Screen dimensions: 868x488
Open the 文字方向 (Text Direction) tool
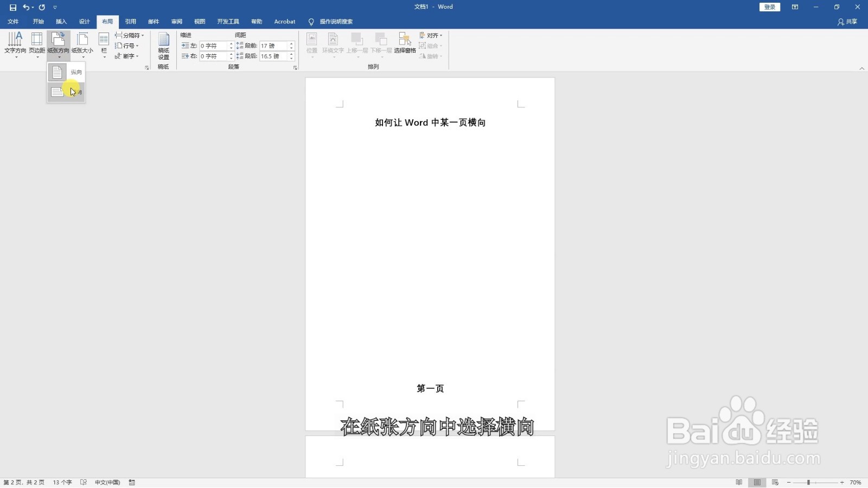(15, 45)
